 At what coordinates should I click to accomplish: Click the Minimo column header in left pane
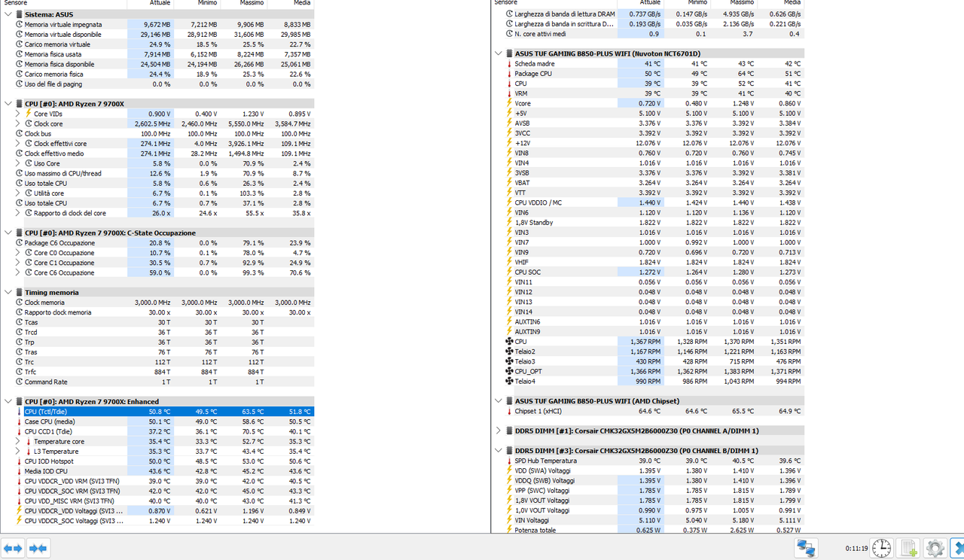tap(197, 3)
